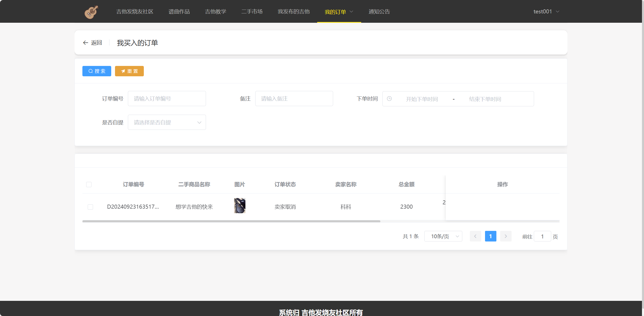Check the order D20240923163517 row checkbox
The image size is (644, 316).
pos(90,207)
